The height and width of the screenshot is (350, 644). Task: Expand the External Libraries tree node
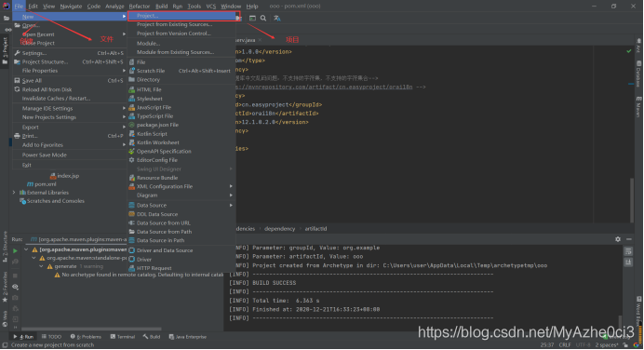point(14,193)
